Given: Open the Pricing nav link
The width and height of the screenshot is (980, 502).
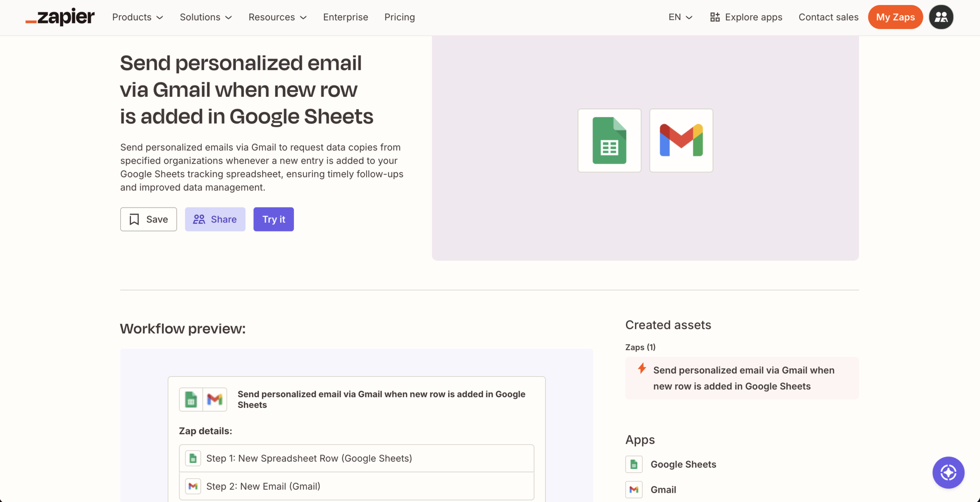Looking at the screenshot, I should click(399, 17).
